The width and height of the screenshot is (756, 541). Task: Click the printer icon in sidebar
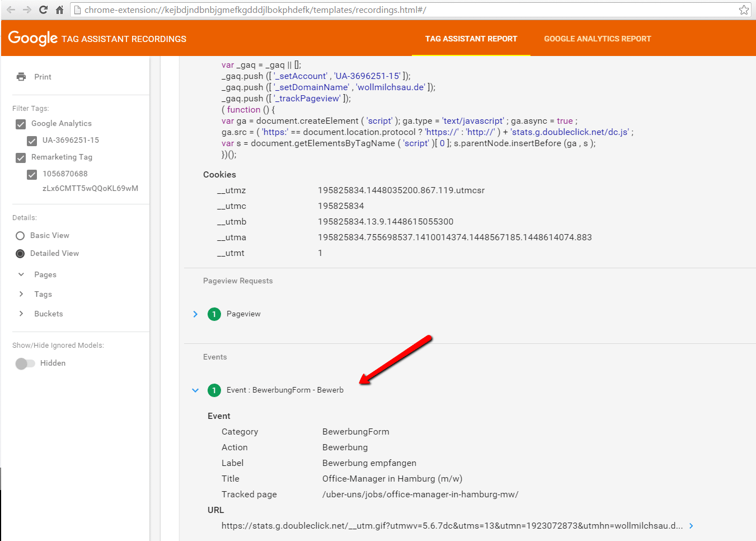21,77
